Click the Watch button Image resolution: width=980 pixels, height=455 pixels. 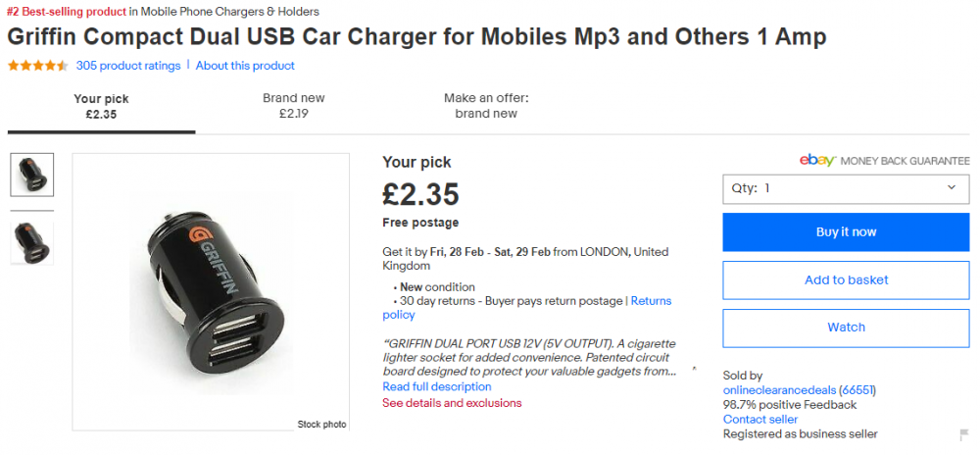pos(847,328)
